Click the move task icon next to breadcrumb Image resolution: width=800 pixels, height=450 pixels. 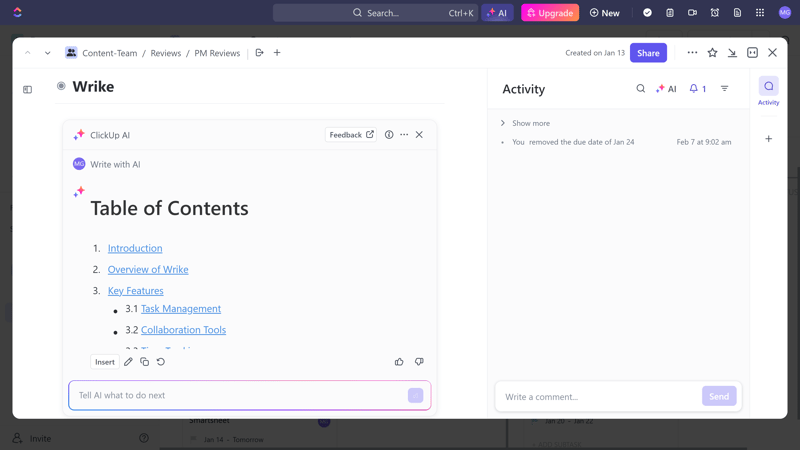259,53
